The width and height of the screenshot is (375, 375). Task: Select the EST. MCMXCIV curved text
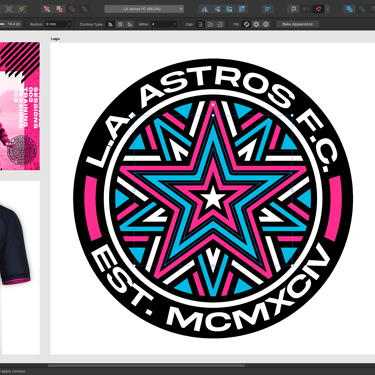point(210,288)
